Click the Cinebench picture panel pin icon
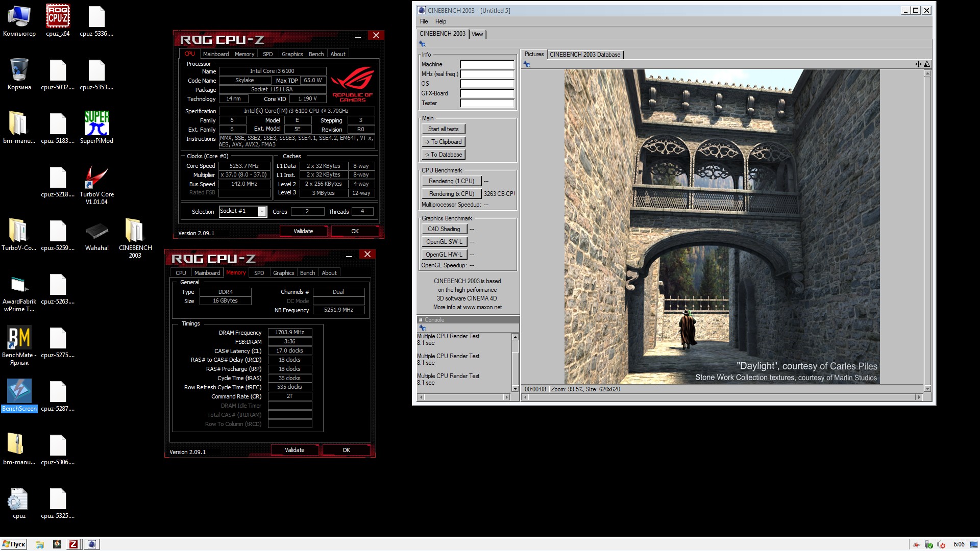This screenshot has height=551, width=980. (x=527, y=64)
